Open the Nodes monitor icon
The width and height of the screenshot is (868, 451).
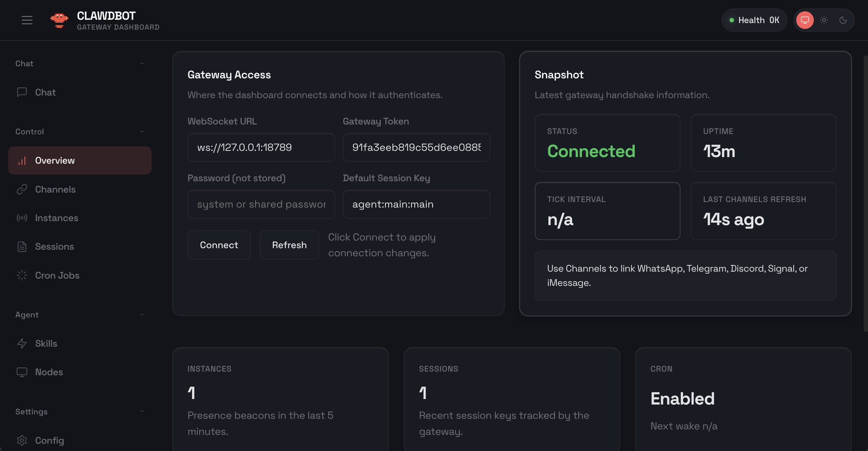tap(22, 372)
